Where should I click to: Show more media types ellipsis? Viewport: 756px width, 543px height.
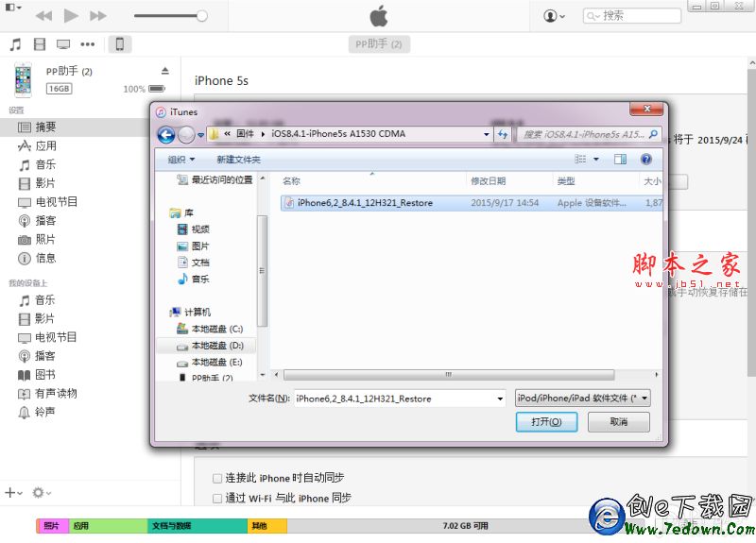pyautogui.click(x=87, y=44)
